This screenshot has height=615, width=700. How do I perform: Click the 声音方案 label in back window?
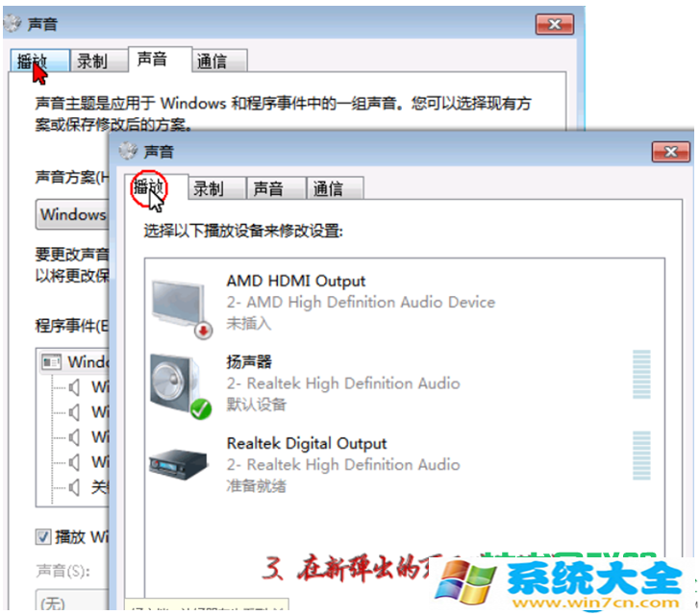pyautogui.click(x=72, y=178)
